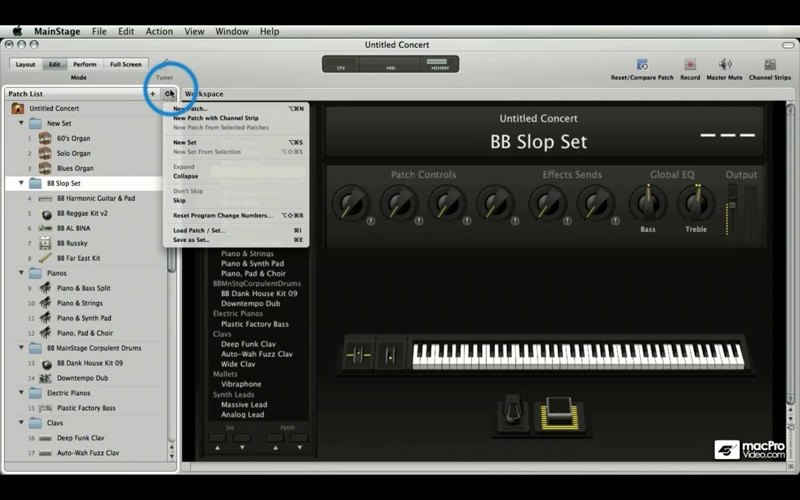Choose New Set from menu
Image resolution: width=800 pixels, height=500 pixels.
pyautogui.click(x=236, y=142)
